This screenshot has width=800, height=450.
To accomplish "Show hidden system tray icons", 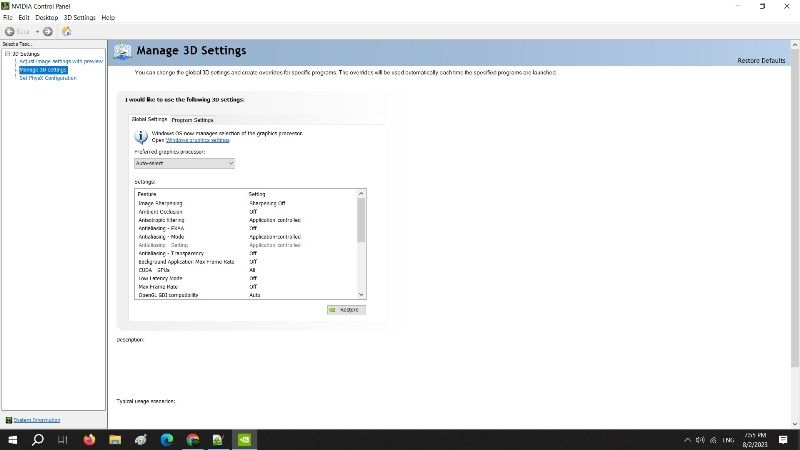I will click(x=687, y=440).
